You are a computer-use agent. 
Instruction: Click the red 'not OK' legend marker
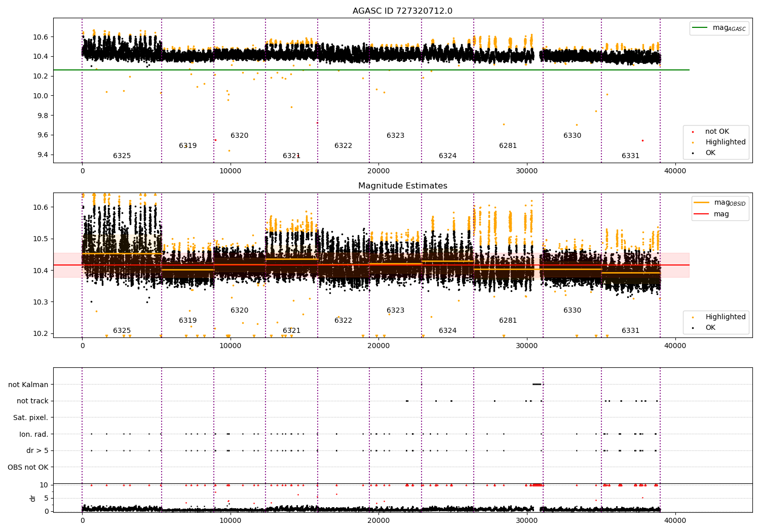coord(693,132)
